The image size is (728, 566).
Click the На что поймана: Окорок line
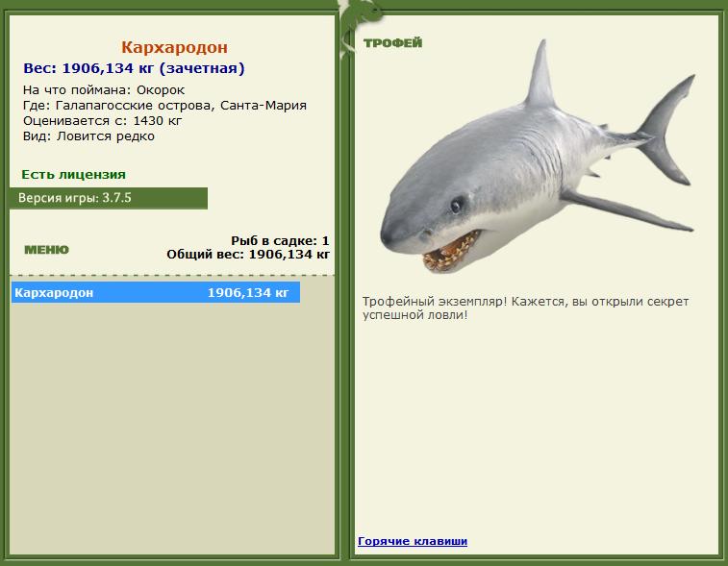pyautogui.click(x=104, y=90)
